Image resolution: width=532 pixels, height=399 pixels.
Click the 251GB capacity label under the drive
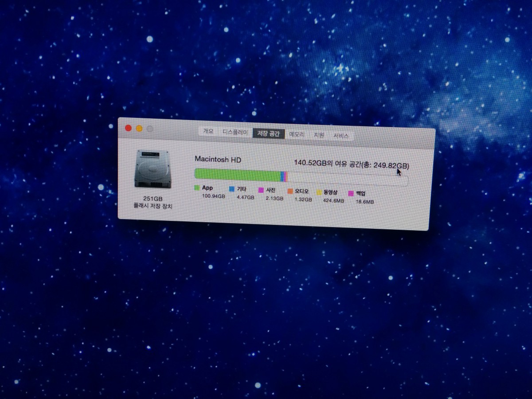point(153,199)
